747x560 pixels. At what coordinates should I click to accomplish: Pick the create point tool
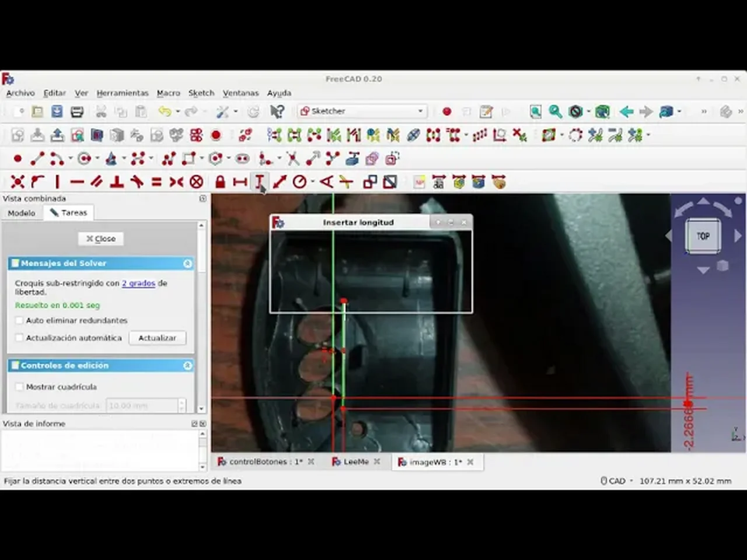[18, 158]
